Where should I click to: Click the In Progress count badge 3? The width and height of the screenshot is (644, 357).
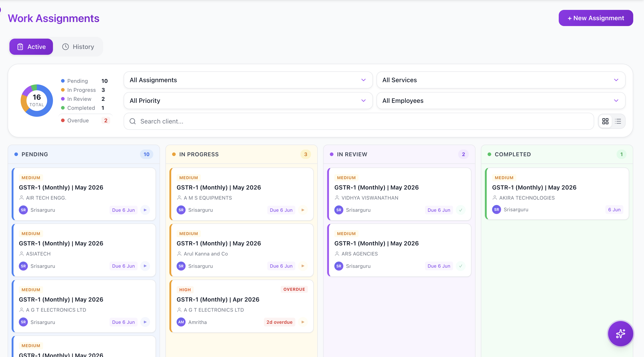pos(305,154)
